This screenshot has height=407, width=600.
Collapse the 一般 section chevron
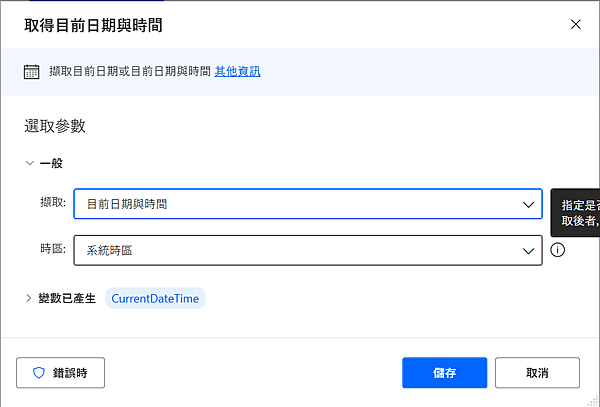(x=30, y=162)
